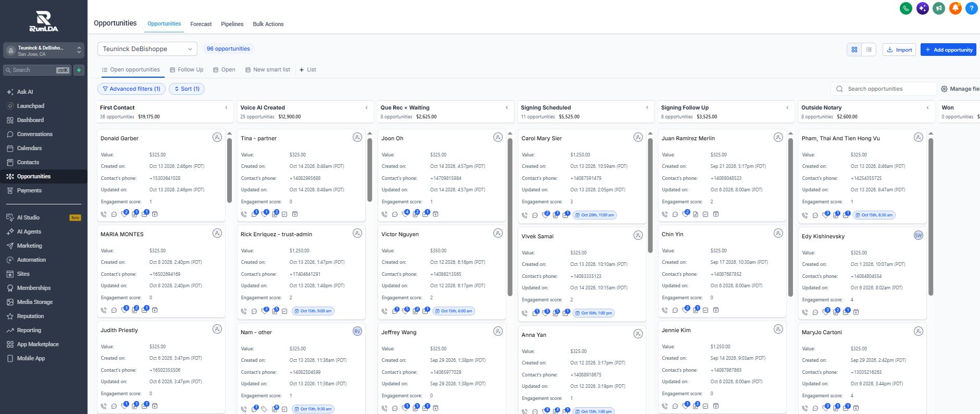Call Donald Garber using the card's phone icon
The image size is (980, 414).
tap(104, 214)
